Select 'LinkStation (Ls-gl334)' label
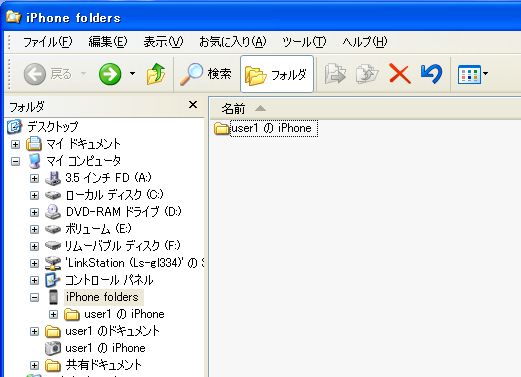The image size is (521, 377). tap(134, 263)
